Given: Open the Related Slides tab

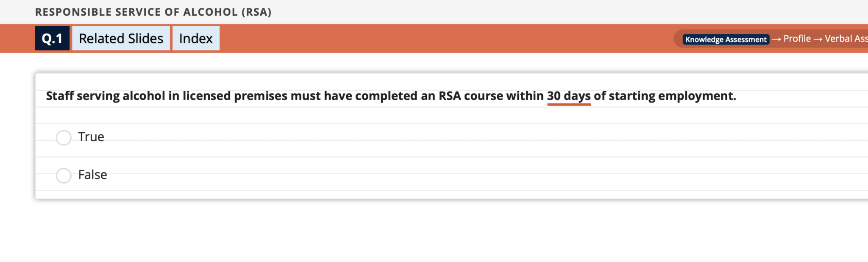Looking at the screenshot, I should tap(121, 39).
